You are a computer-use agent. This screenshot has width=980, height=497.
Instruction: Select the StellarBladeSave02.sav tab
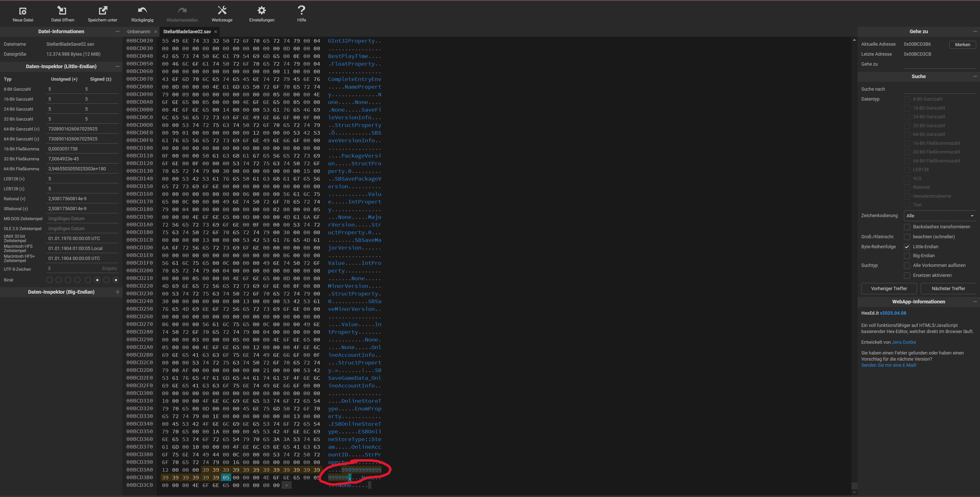click(x=187, y=32)
